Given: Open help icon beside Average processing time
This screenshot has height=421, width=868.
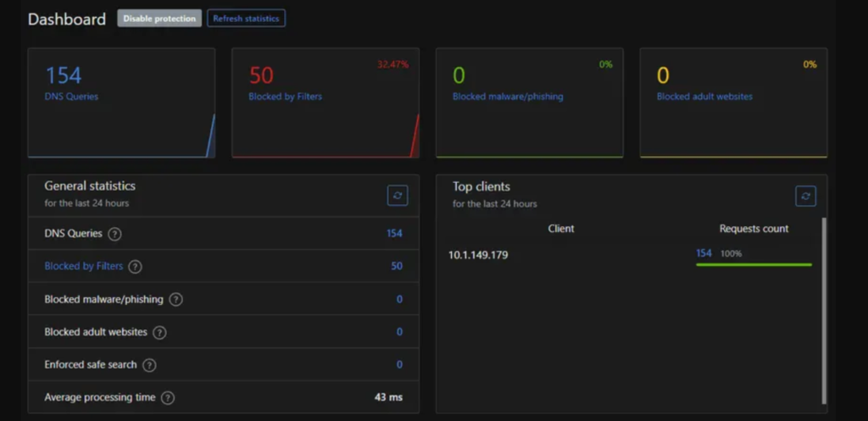Looking at the screenshot, I should coord(168,397).
